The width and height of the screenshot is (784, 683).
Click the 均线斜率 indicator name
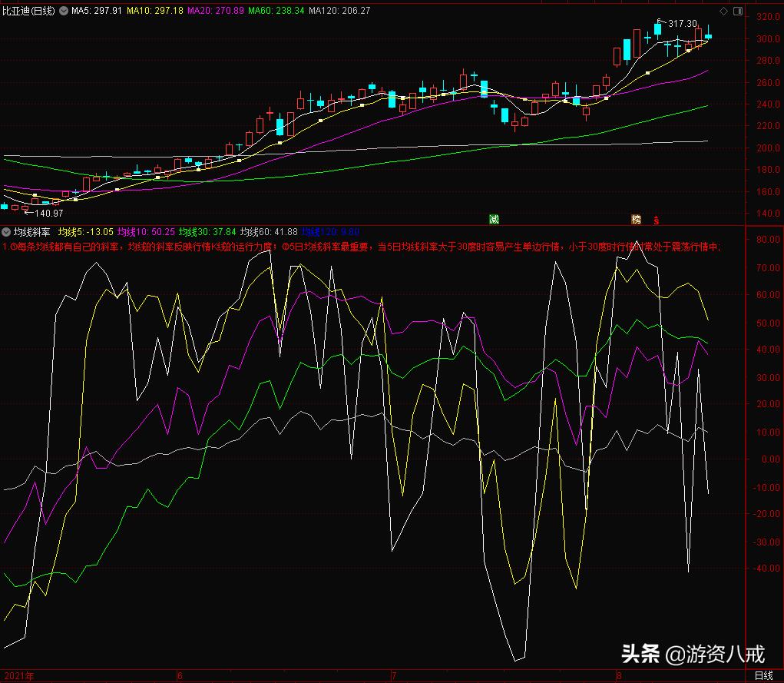[x=32, y=232]
